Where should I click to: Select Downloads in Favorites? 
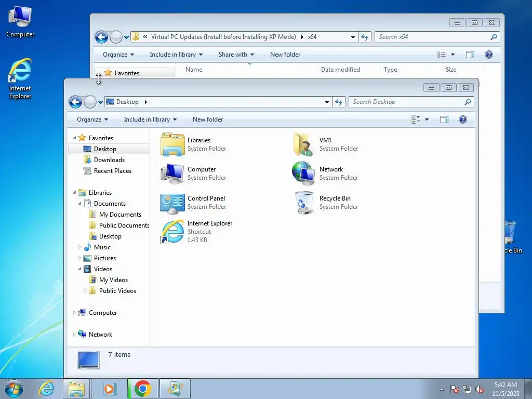click(109, 160)
